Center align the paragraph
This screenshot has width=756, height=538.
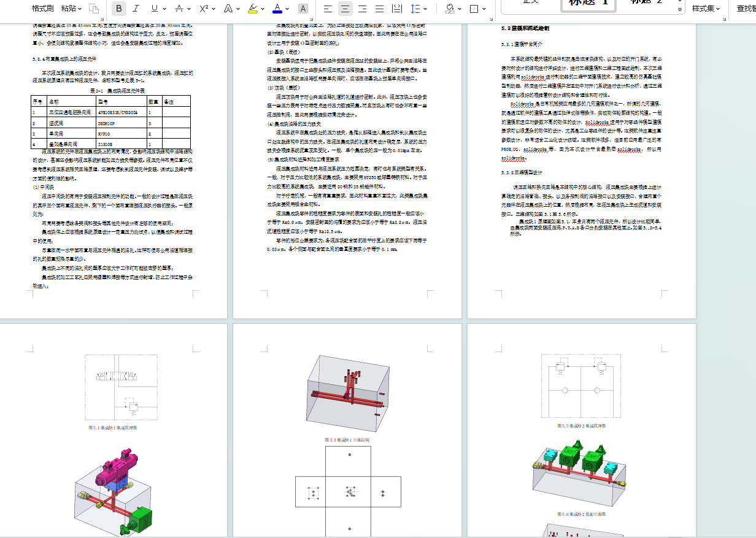click(345, 9)
